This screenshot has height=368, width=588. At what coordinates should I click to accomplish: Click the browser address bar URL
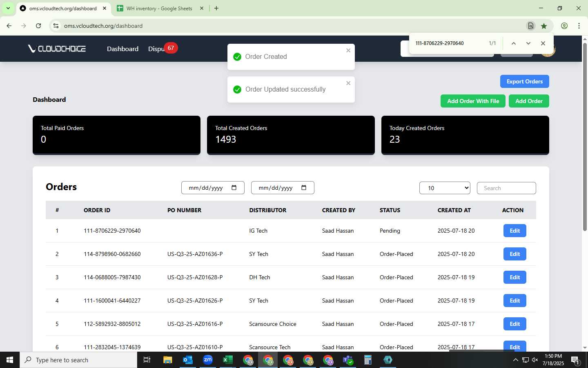103,26
